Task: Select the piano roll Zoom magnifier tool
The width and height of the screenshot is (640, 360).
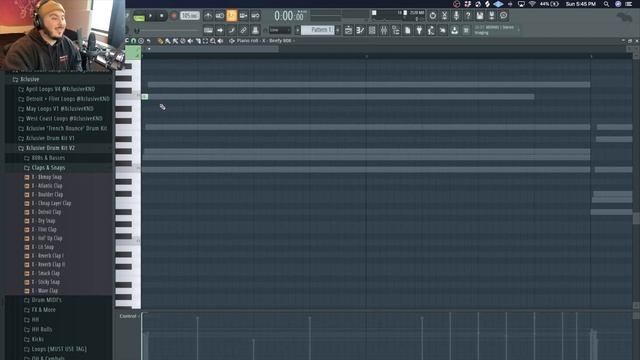Action: (213, 41)
